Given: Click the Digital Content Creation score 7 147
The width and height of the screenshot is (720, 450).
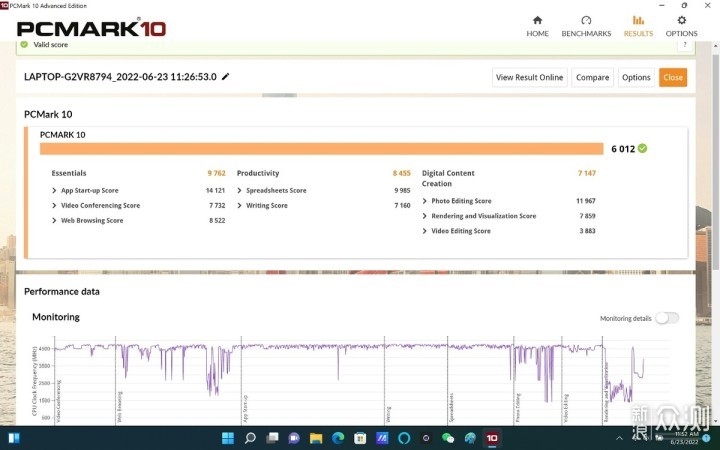Looking at the screenshot, I should click(x=586, y=173).
